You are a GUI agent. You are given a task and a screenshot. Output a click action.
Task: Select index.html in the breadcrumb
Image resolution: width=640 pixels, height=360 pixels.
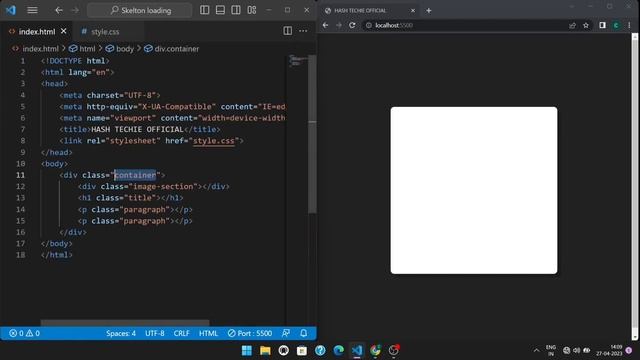click(x=40, y=49)
